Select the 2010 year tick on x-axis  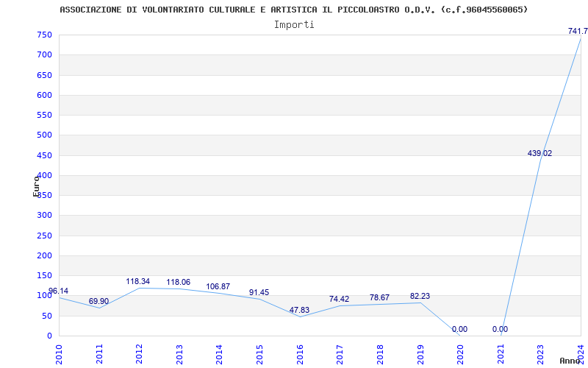tap(59, 353)
